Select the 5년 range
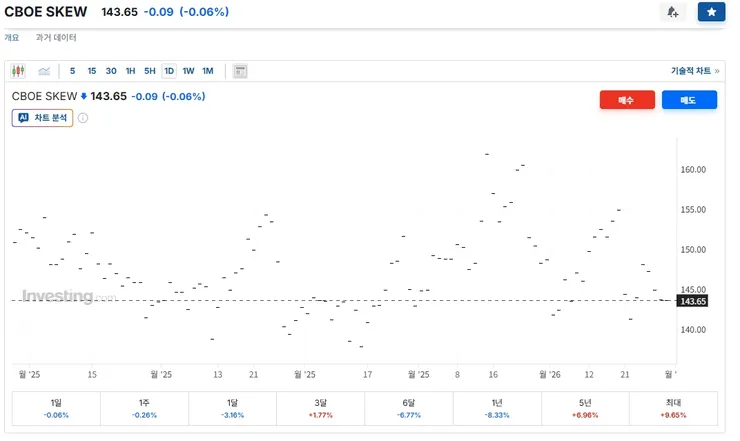Screen dimensions: 740x441 tap(585, 408)
